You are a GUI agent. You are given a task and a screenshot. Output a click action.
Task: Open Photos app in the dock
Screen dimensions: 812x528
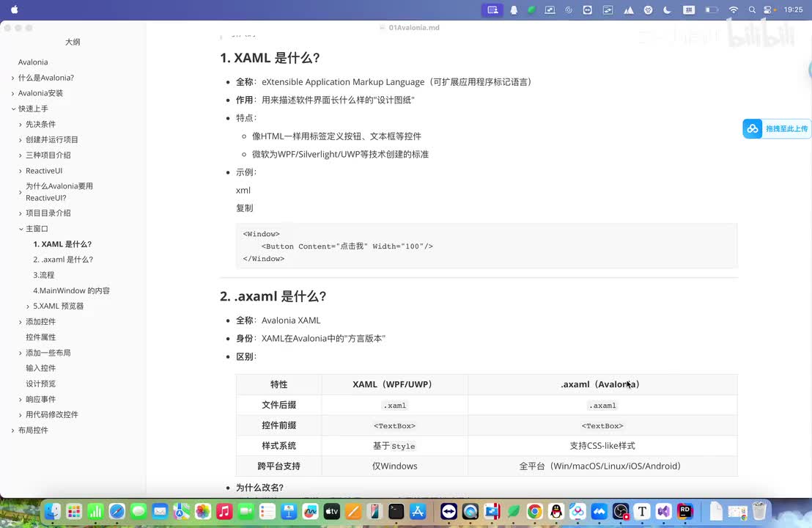tap(202, 512)
